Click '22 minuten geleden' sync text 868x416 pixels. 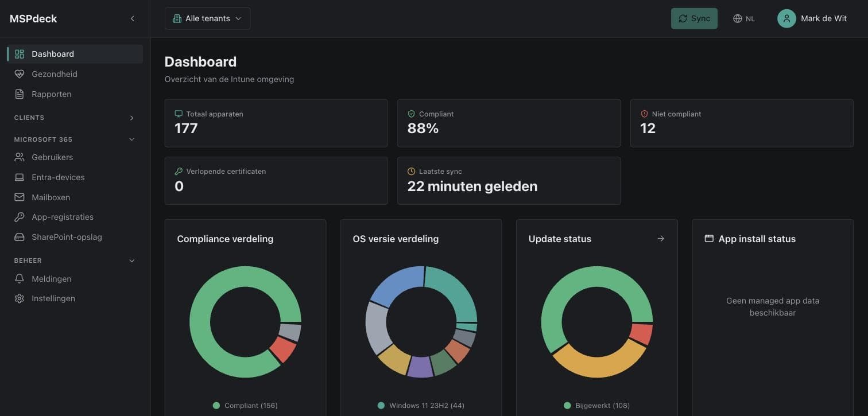(472, 186)
